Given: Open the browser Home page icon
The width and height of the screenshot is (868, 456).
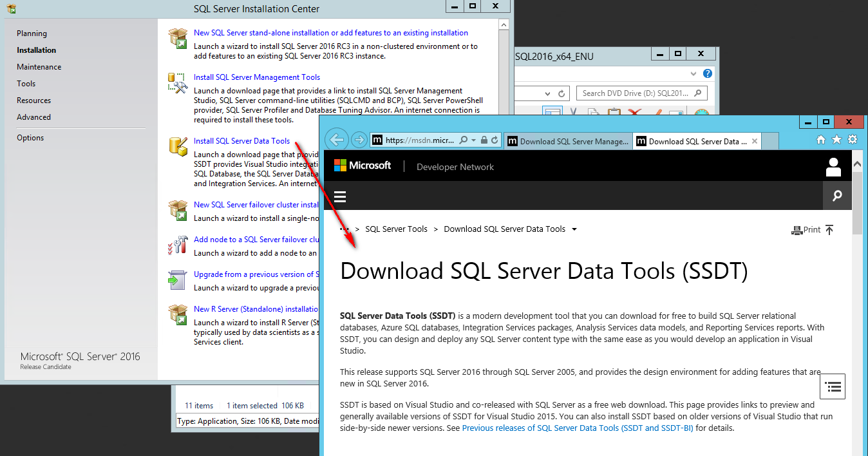Looking at the screenshot, I should point(820,139).
